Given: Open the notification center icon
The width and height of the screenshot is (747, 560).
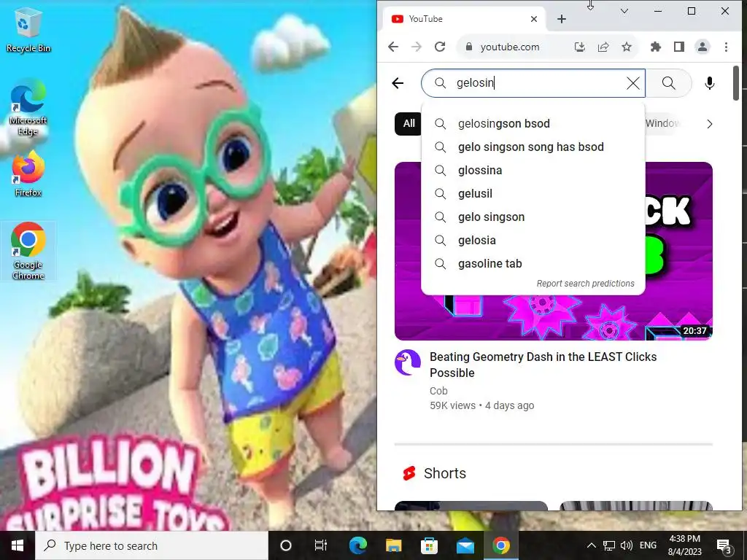Looking at the screenshot, I should click(724, 547).
